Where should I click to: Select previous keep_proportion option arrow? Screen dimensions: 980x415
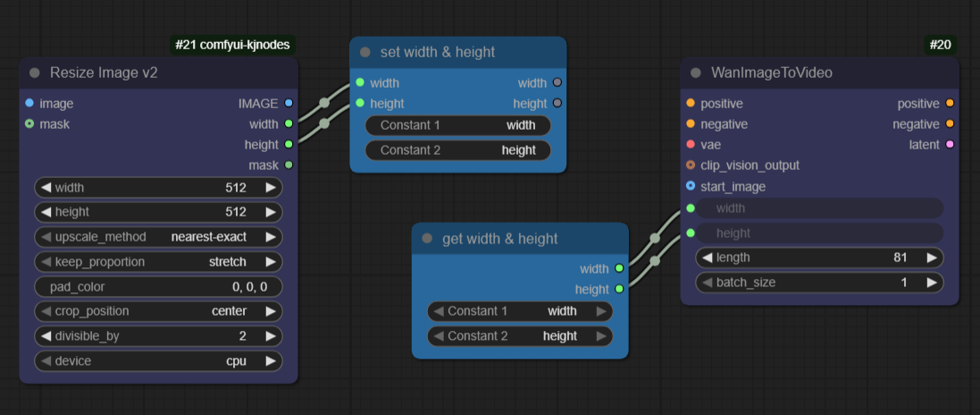46,262
